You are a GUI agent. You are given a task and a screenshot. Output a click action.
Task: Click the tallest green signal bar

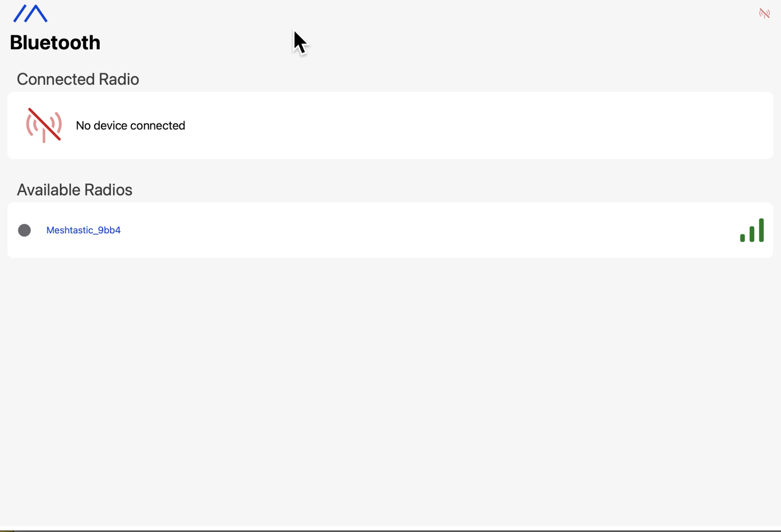pos(761,230)
